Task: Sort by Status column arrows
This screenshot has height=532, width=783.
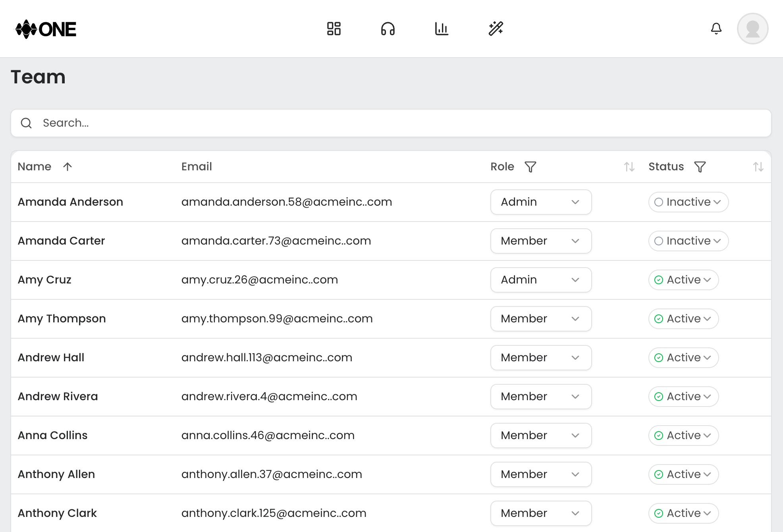Action: coord(758,167)
